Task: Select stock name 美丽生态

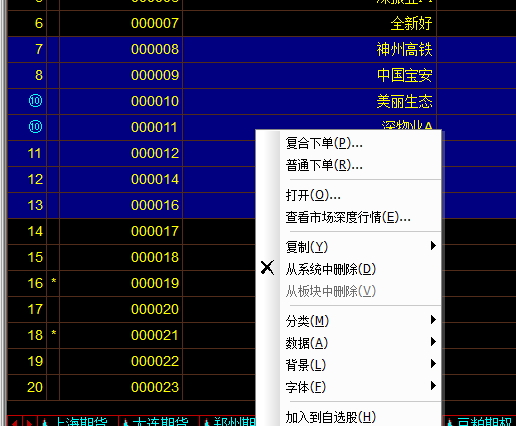Action: point(404,101)
